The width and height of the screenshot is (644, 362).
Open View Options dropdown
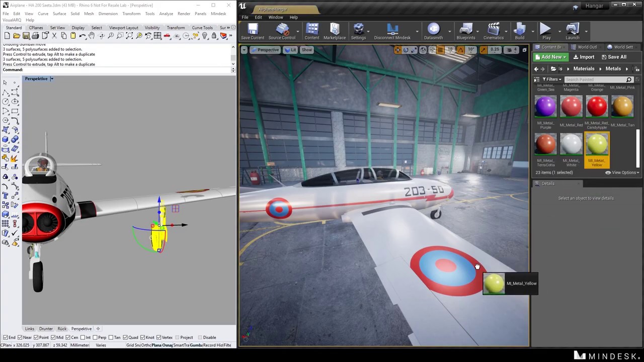pos(622,172)
